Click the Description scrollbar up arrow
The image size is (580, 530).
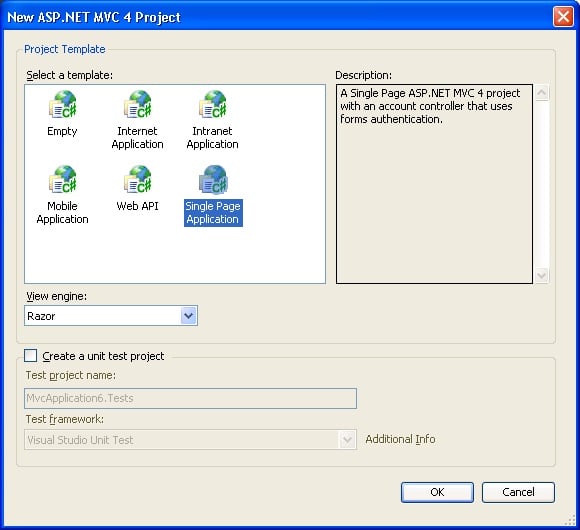542,92
